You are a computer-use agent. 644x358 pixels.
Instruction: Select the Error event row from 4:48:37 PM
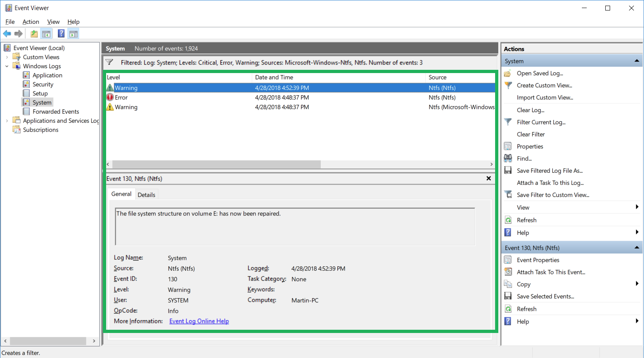300,97
